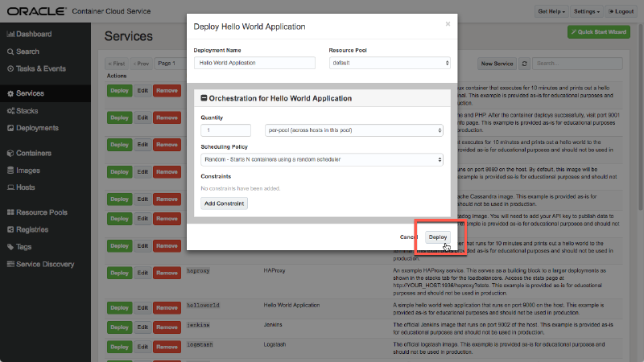
Task: Open the Resource Pool dropdown
Action: [x=390, y=63]
